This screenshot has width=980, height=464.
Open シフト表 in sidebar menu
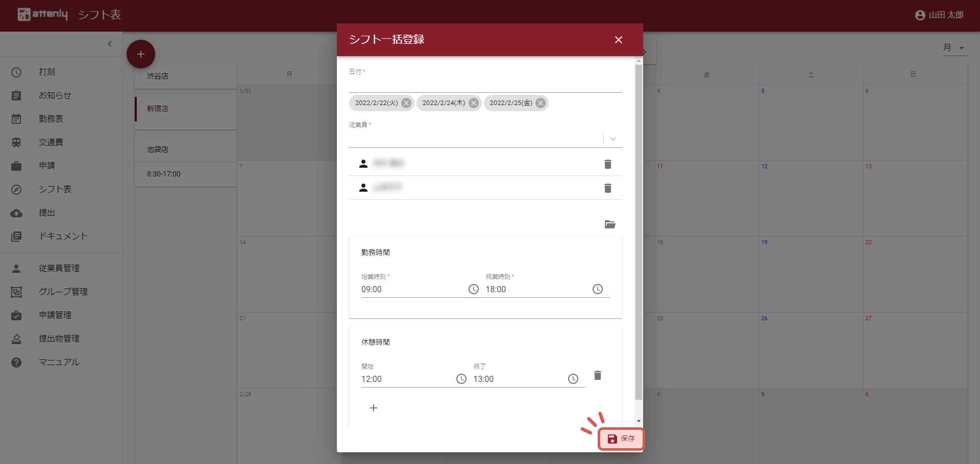tap(55, 189)
